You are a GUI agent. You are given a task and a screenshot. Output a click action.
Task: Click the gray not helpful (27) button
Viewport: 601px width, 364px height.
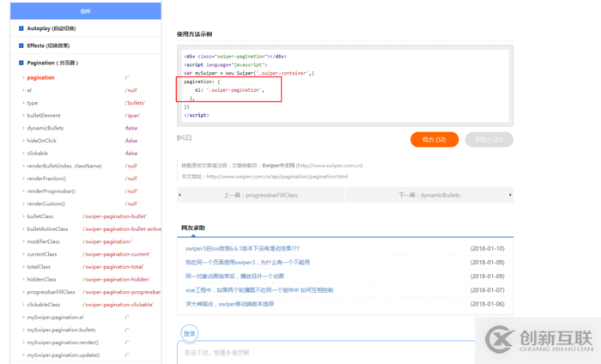tap(489, 139)
